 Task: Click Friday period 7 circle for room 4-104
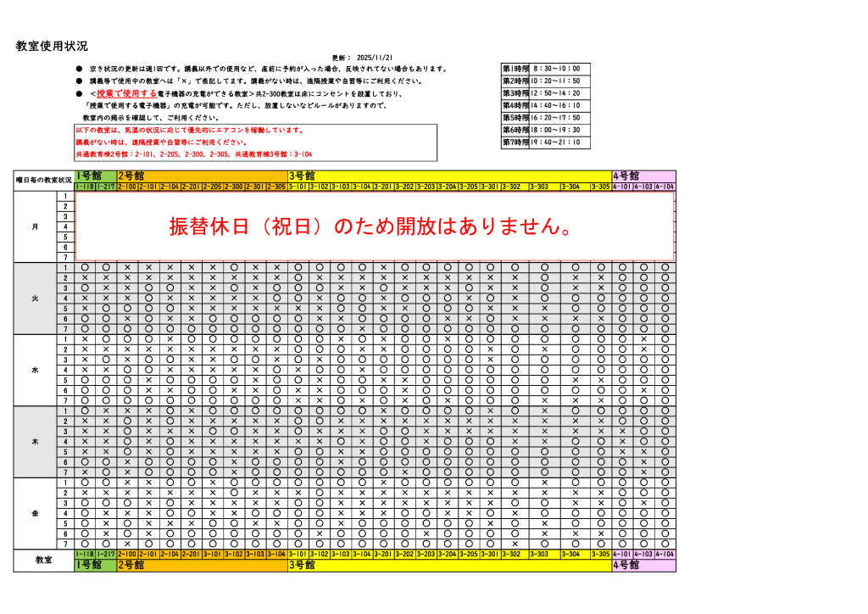[x=665, y=544]
